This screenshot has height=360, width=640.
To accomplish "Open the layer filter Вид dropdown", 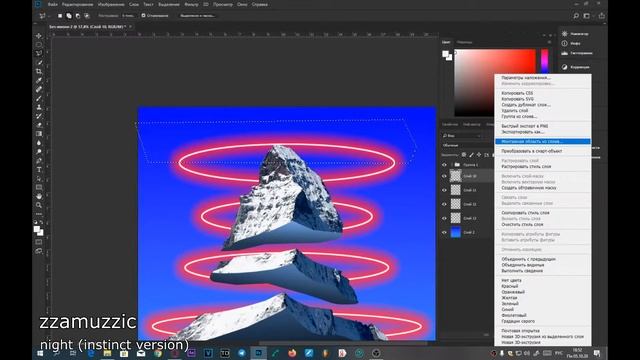I will coord(462,136).
